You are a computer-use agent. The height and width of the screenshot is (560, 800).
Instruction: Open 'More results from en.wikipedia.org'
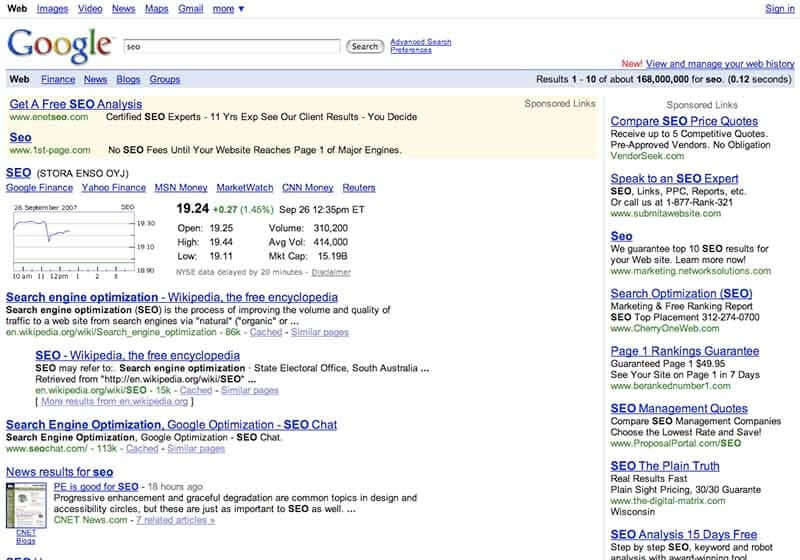pyautogui.click(x=115, y=401)
